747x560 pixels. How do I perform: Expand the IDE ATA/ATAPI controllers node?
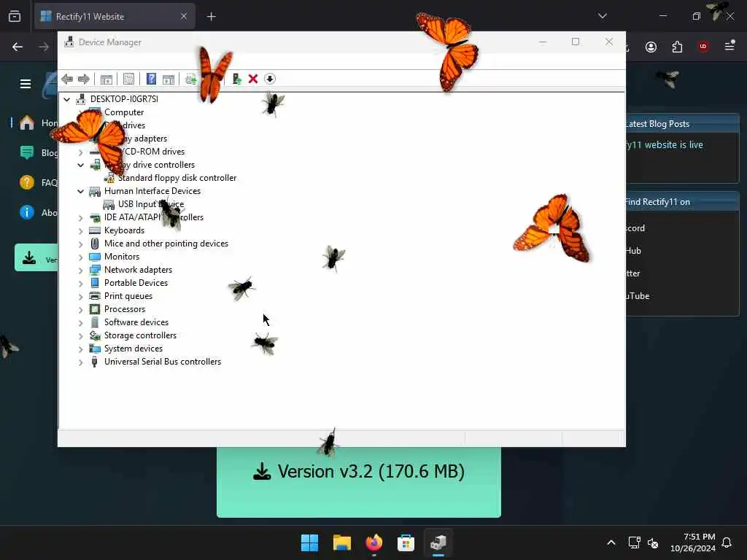pyautogui.click(x=80, y=217)
